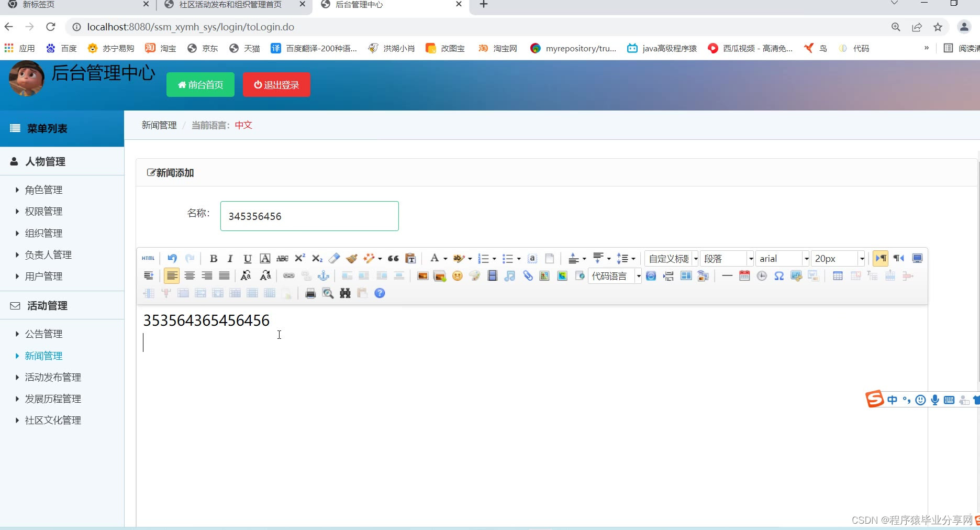Open the highlight background color dropdown

pyautogui.click(x=470, y=259)
